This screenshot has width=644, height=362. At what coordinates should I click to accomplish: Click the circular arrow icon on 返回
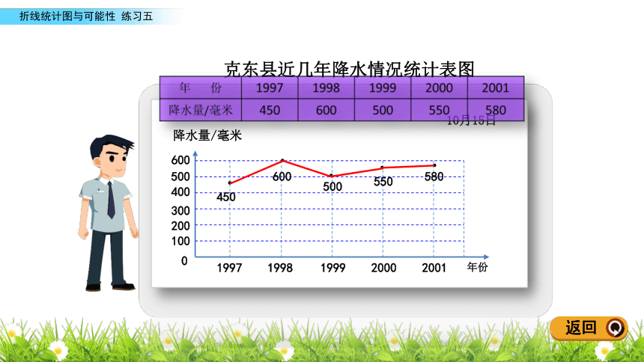point(616,328)
